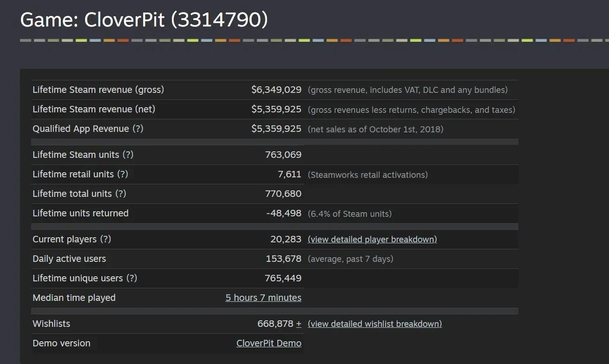The width and height of the screenshot is (609, 364).
Task: Click the gross revenue value $6,349,029
Action: click(276, 90)
